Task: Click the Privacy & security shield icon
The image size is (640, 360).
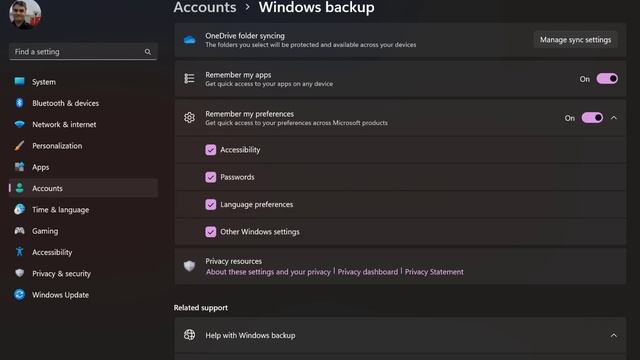Action: click(19, 273)
